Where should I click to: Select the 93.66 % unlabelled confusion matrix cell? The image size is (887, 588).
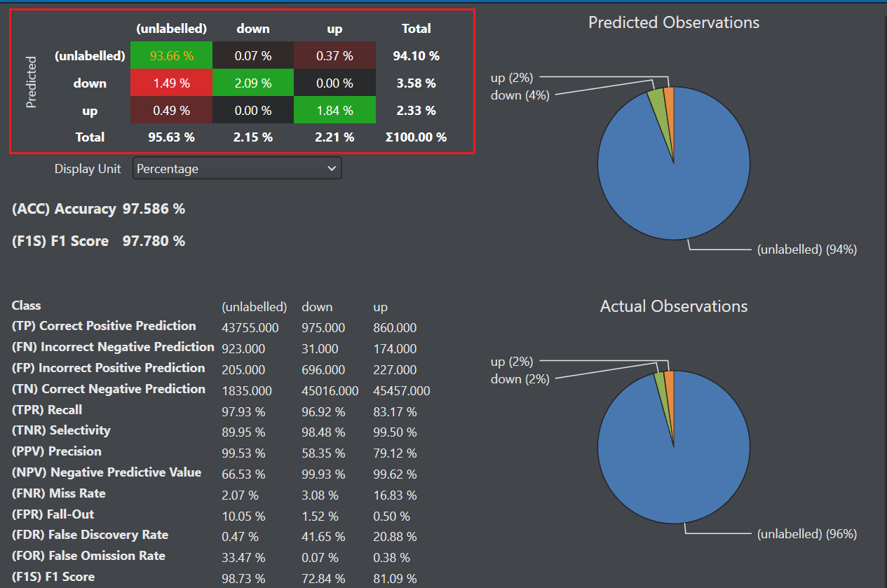(x=171, y=55)
